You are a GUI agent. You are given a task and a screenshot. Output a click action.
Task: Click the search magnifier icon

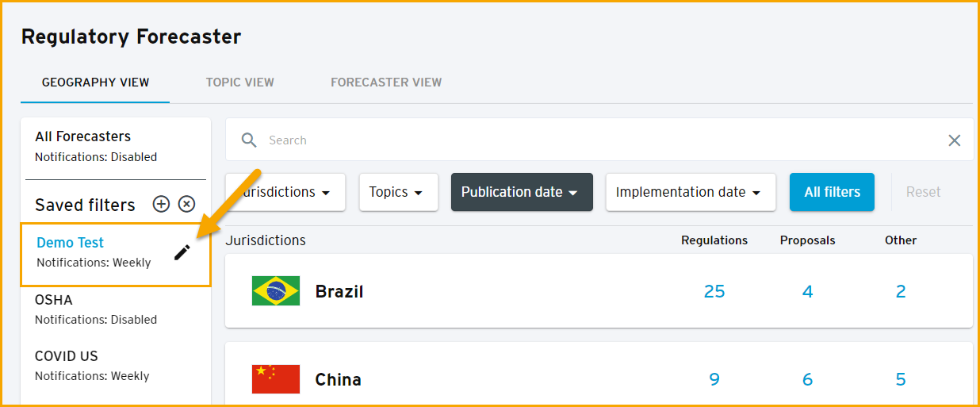pos(249,140)
